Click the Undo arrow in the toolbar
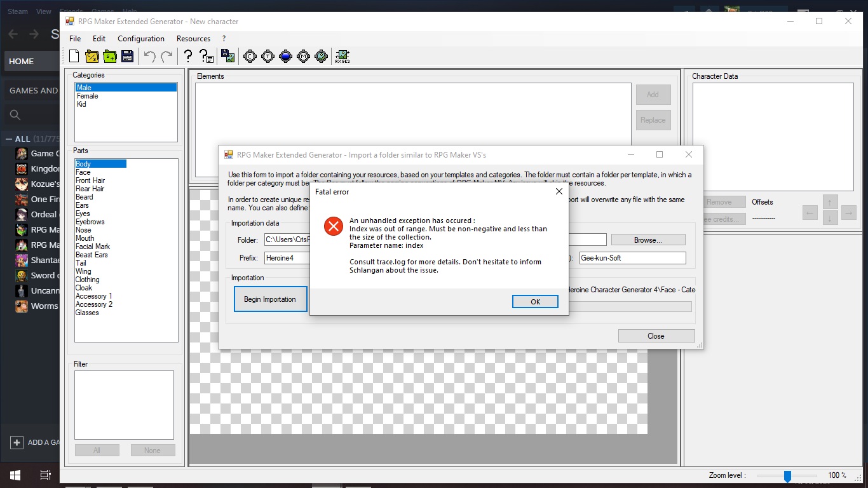This screenshot has width=868, height=488. pyautogui.click(x=149, y=56)
